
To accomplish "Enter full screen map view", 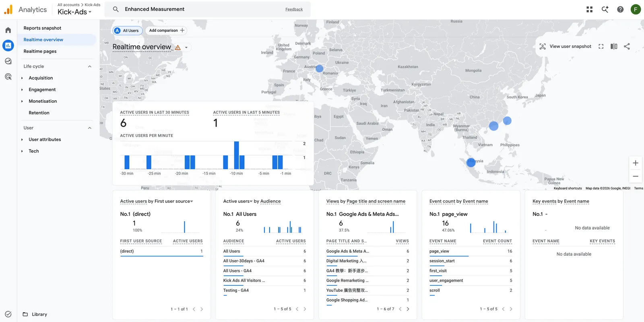I will [601, 46].
